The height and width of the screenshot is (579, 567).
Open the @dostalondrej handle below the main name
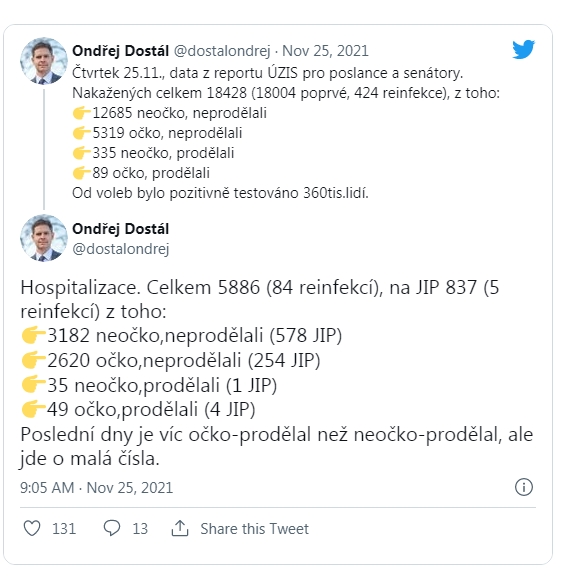click(x=121, y=249)
